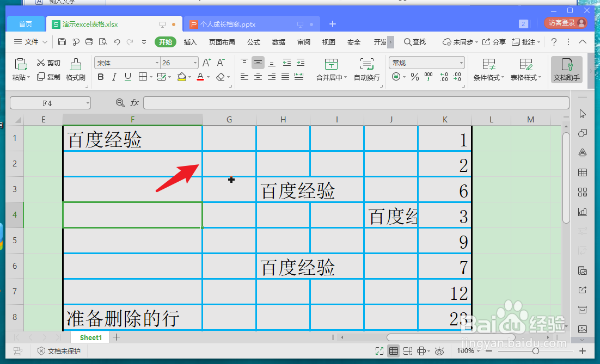The width and height of the screenshot is (600, 364).
Task: Switch to normal grid view in status bar
Action: 393,350
